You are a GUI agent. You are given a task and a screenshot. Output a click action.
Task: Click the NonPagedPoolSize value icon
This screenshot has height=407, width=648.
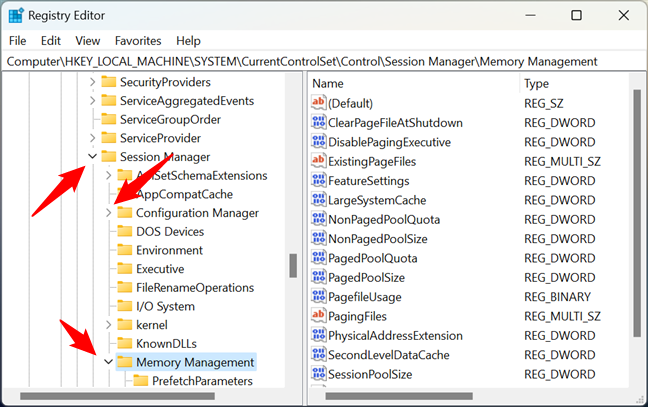[x=318, y=239]
